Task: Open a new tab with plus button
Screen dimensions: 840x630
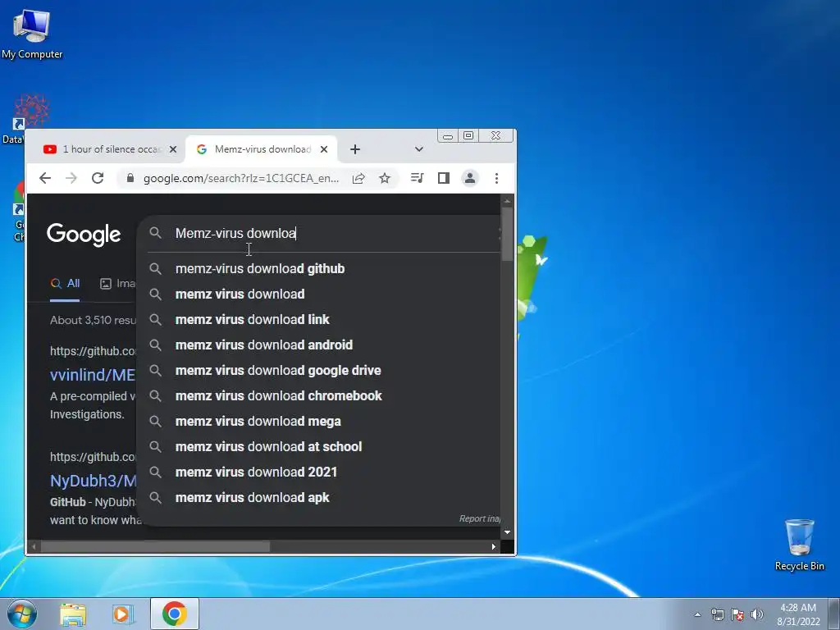Action: pyautogui.click(x=355, y=149)
